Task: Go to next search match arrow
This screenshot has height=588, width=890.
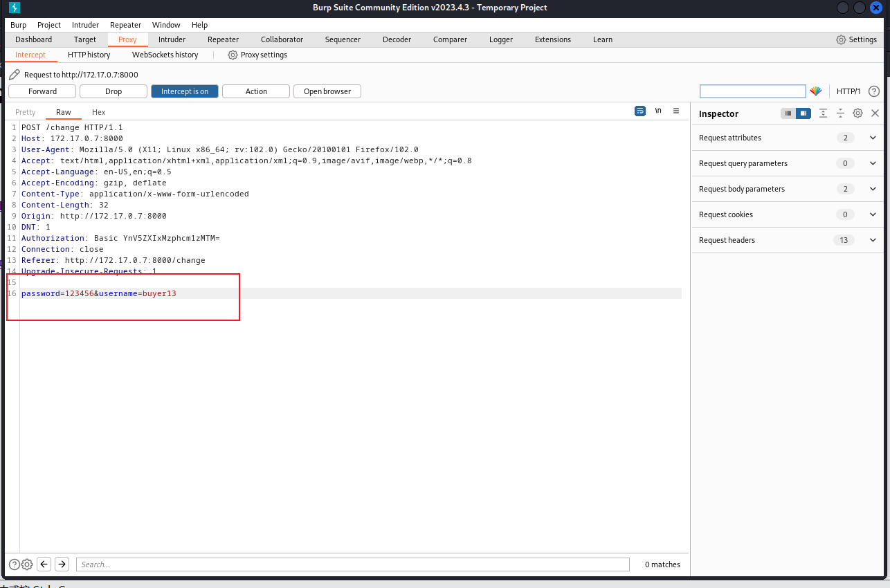Action: pos(62,564)
